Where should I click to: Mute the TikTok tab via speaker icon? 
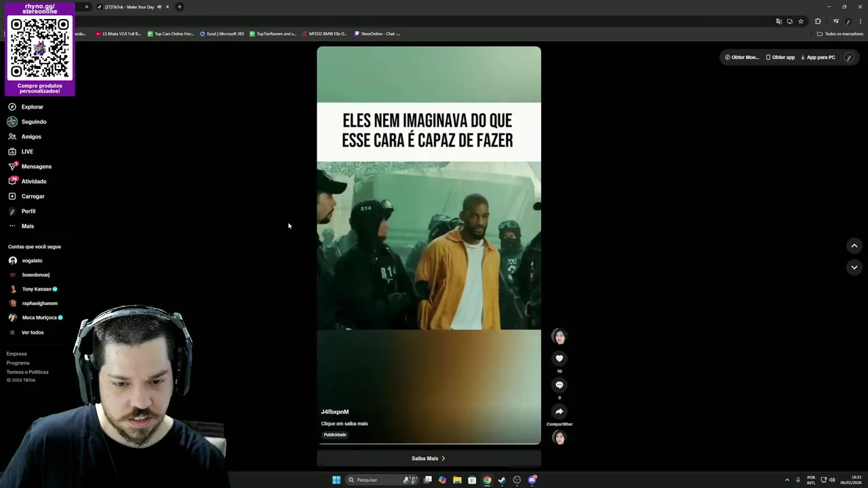[x=159, y=7]
